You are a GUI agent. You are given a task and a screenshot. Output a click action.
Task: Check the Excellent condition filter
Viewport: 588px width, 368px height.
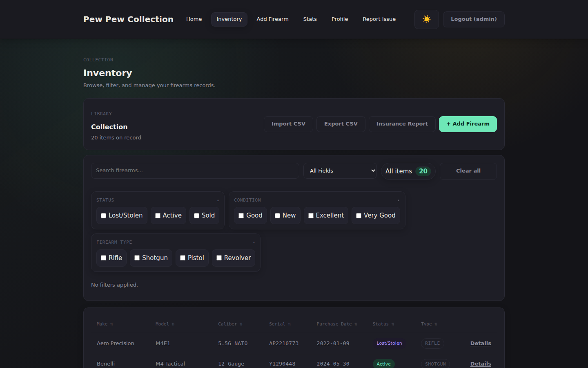311,215
